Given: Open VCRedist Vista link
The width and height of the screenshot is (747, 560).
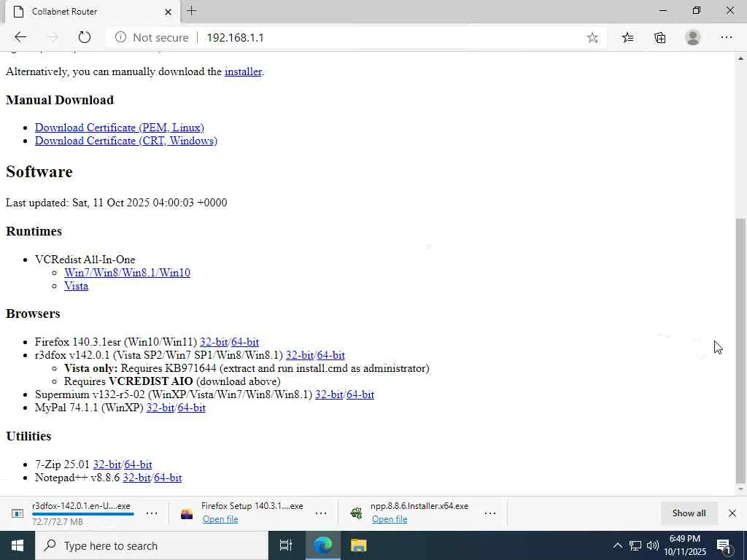Looking at the screenshot, I should [x=76, y=286].
